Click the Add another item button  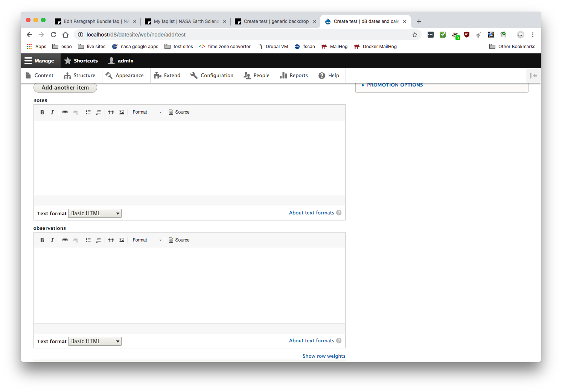pyautogui.click(x=65, y=87)
